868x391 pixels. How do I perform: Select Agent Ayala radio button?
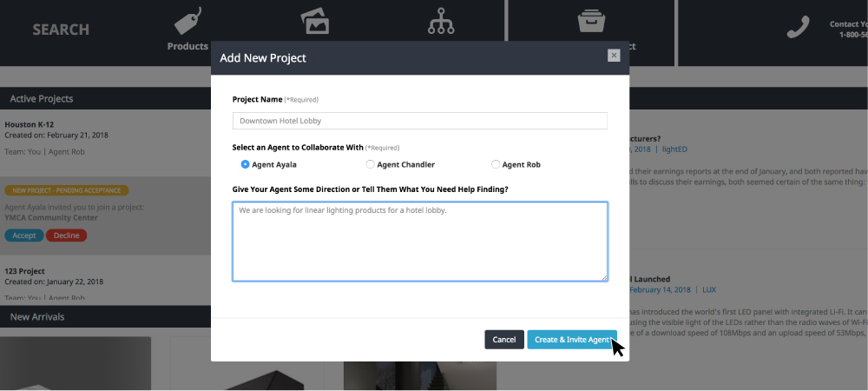click(x=246, y=164)
